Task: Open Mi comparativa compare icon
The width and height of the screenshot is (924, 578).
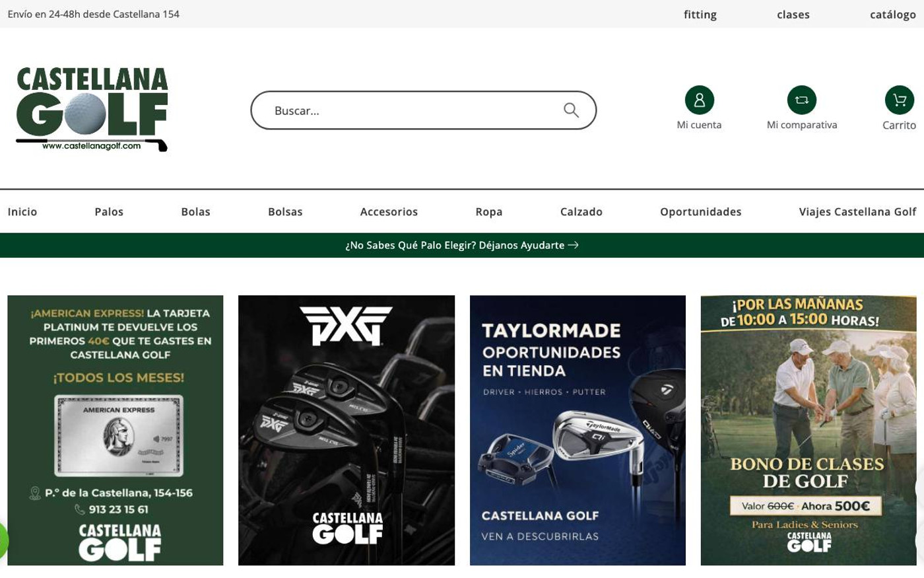Action: pyautogui.click(x=801, y=100)
